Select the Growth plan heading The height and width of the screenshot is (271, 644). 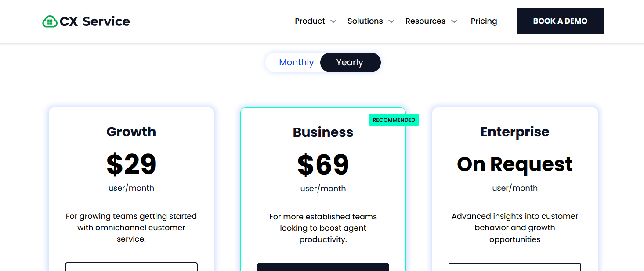pyautogui.click(x=131, y=132)
